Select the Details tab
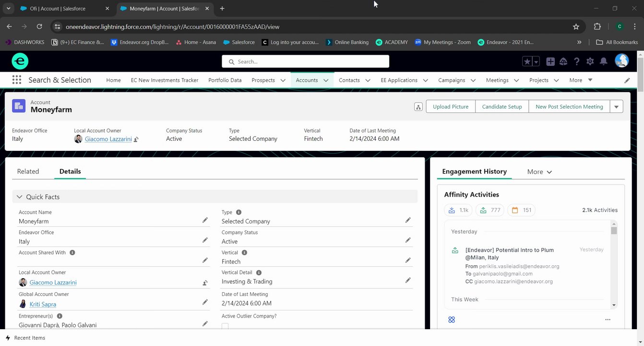Screen dimensions: 644x346 click(x=70, y=172)
